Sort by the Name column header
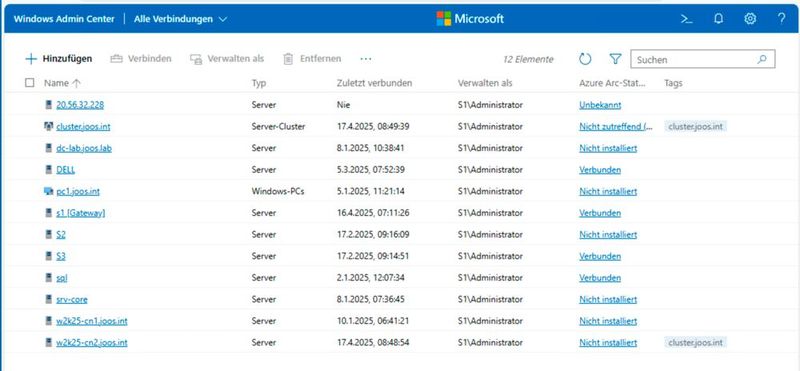 click(62, 83)
